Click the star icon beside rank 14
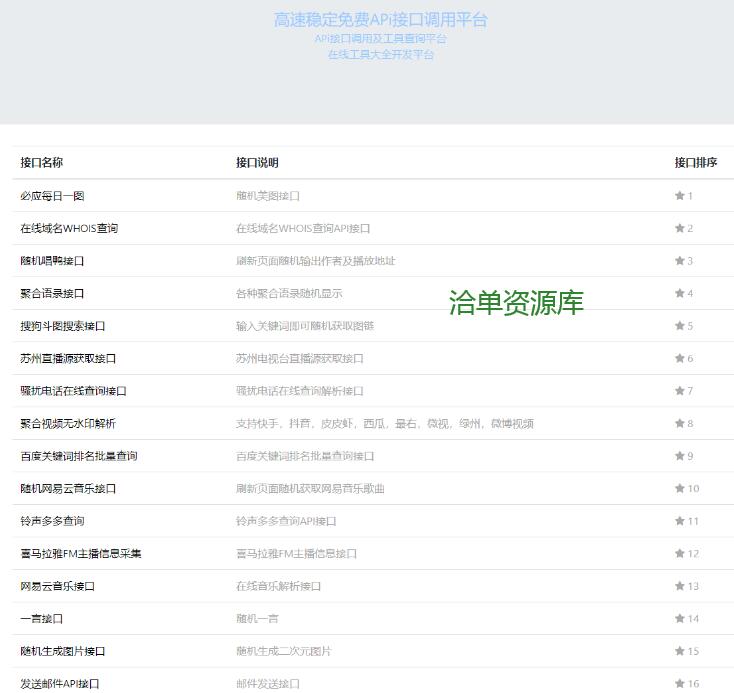734x693 pixels. tap(680, 619)
